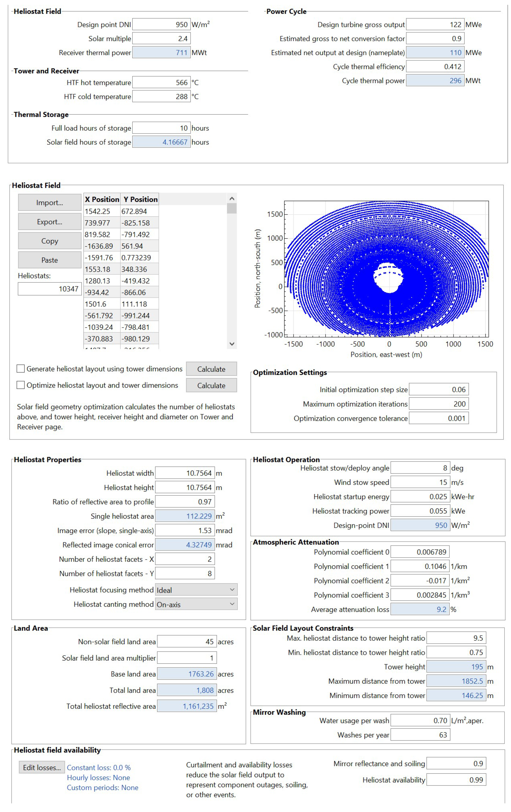This screenshot has width=511, height=812.
Task: Click Calculate beside generate layout option
Action: coord(211,369)
